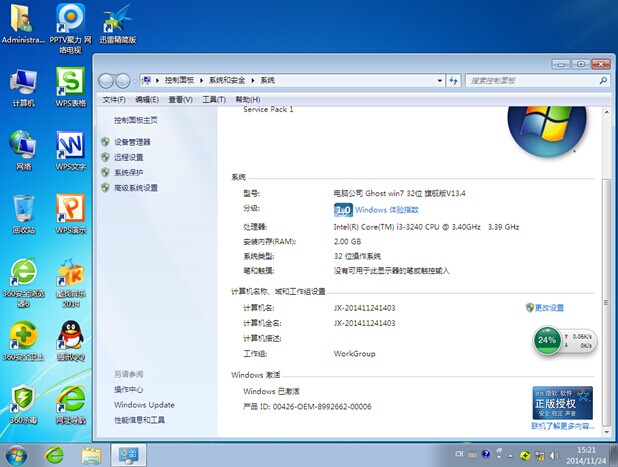Go back with the navigation arrow
The height and width of the screenshot is (467, 618).
pyautogui.click(x=106, y=81)
